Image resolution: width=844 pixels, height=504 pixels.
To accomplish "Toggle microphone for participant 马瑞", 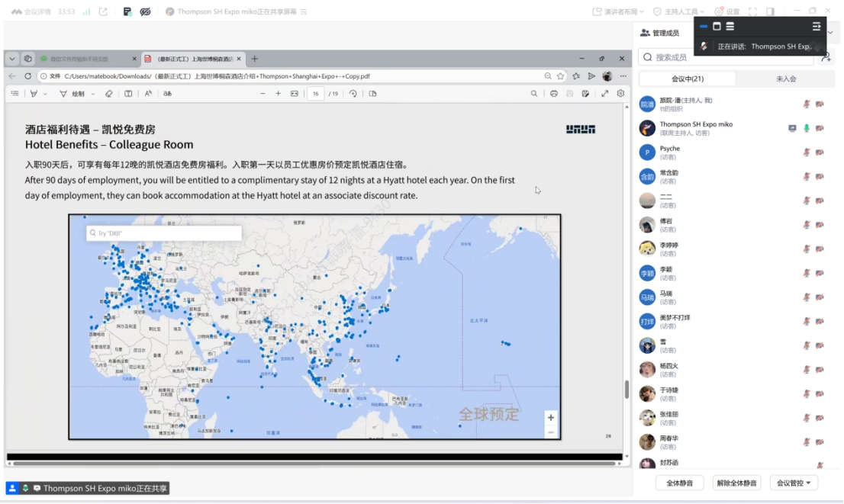I will pos(807,297).
